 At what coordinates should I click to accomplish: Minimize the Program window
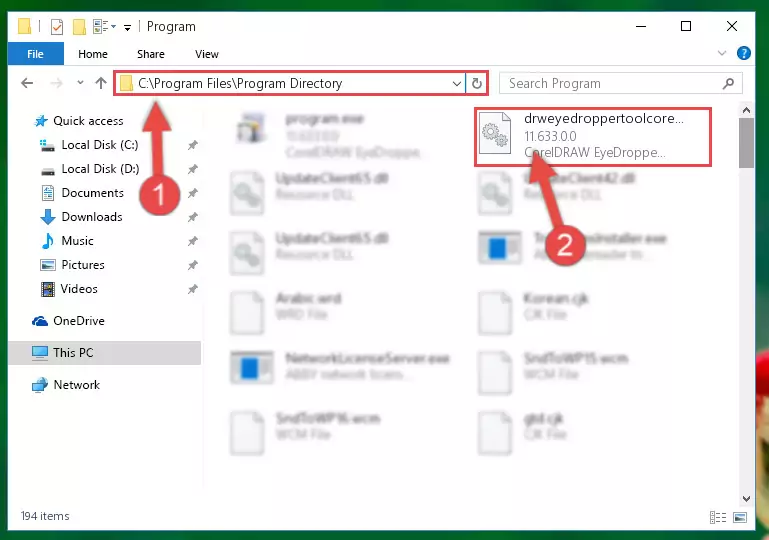pyautogui.click(x=641, y=26)
